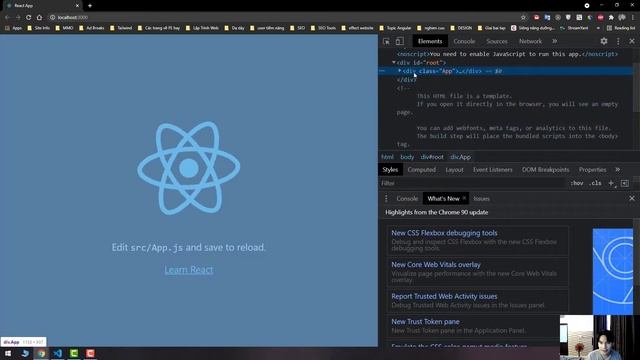Click the Learn React link
The width and height of the screenshot is (640, 360).
189,270
